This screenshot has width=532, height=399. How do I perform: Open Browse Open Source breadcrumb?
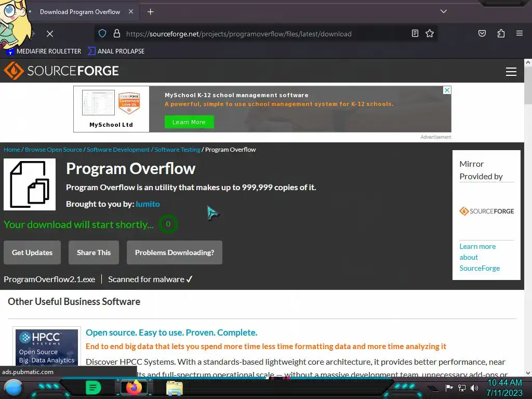[x=54, y=150]
